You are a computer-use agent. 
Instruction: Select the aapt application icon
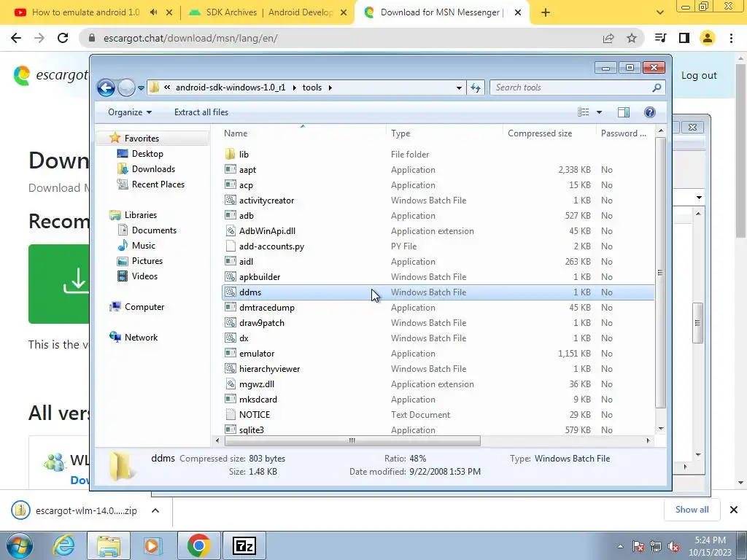pyautogui.click(x=230, y=169)
